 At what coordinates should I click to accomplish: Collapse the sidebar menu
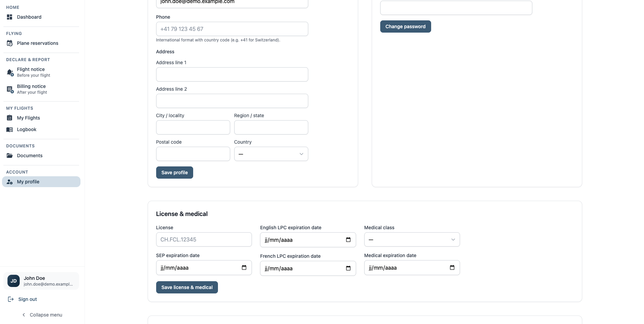pyautogui.click(x=42, y=315)
